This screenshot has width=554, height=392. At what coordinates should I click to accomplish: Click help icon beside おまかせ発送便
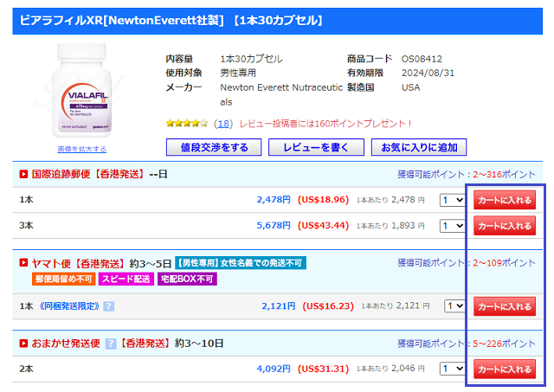(111, 344)
